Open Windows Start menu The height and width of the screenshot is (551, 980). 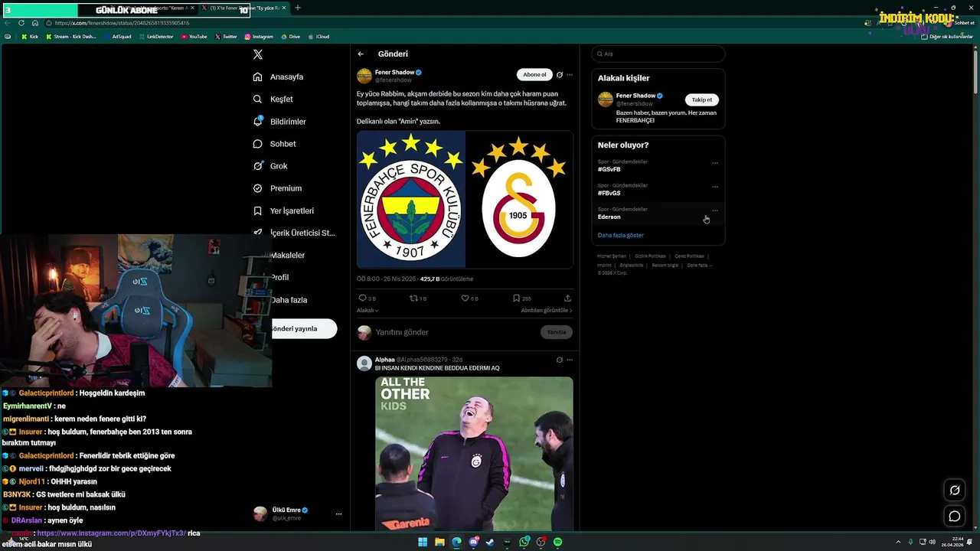click(423, 542)
